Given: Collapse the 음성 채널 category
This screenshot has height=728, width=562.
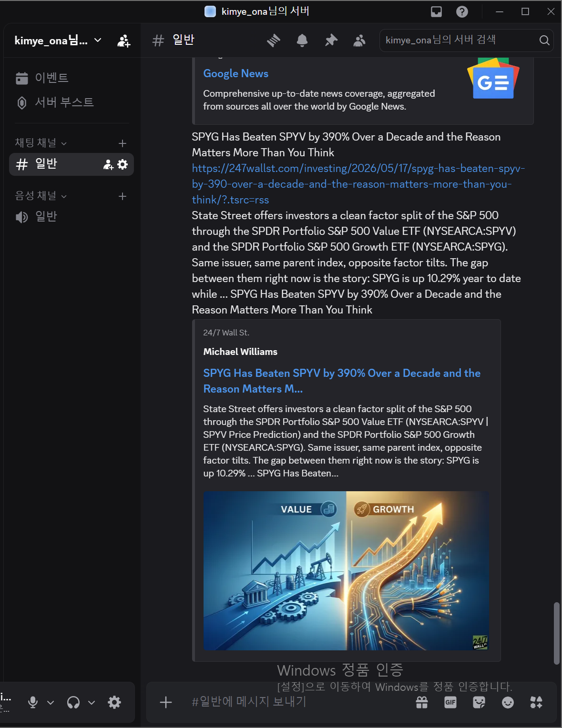Looking at the screenshot, I should [41, 196].
